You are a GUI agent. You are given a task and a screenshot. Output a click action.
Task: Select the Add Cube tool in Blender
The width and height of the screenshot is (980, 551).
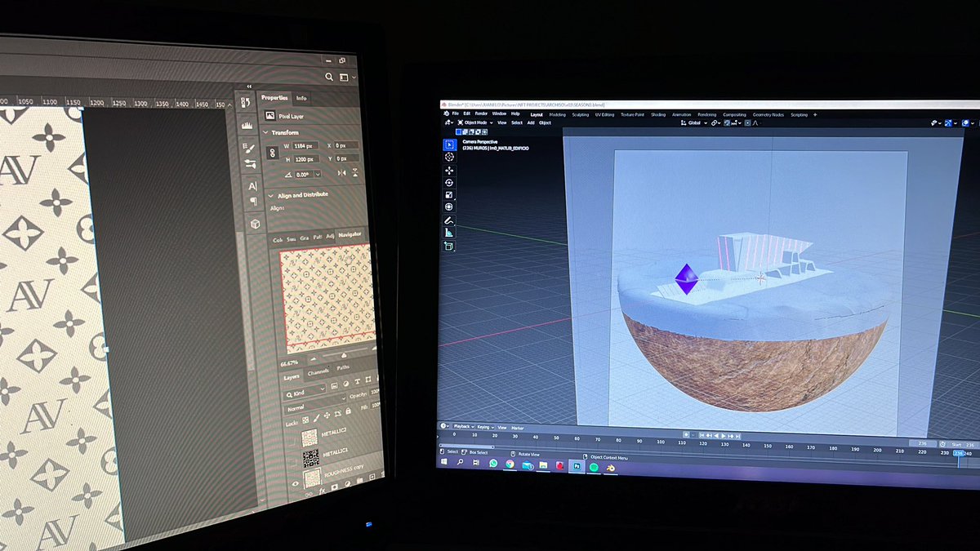click(449, 247)
